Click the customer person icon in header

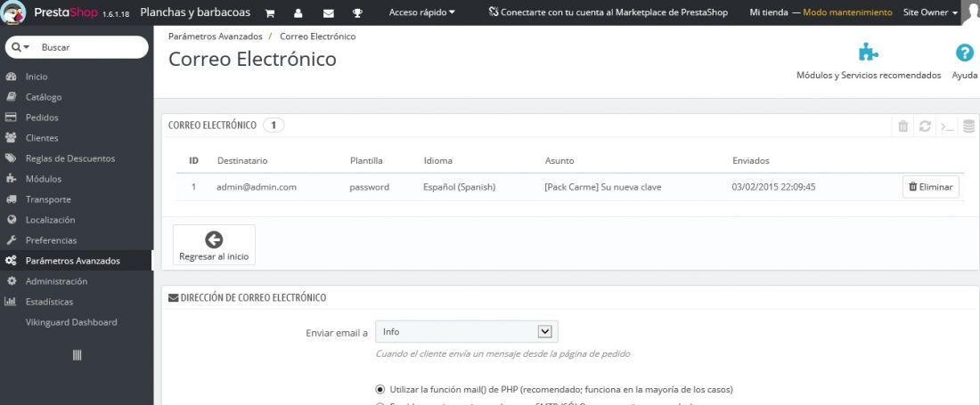point(298,12)
